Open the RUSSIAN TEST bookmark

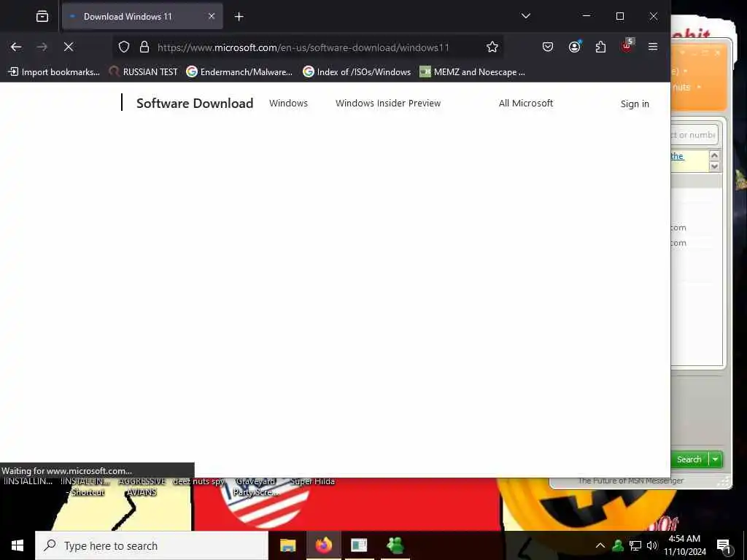pos(143,72)
